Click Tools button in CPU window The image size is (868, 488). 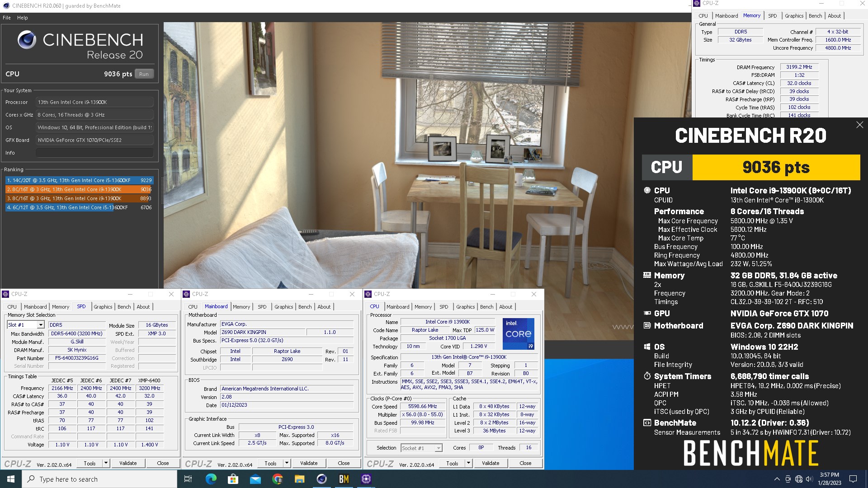pos(452,463)
